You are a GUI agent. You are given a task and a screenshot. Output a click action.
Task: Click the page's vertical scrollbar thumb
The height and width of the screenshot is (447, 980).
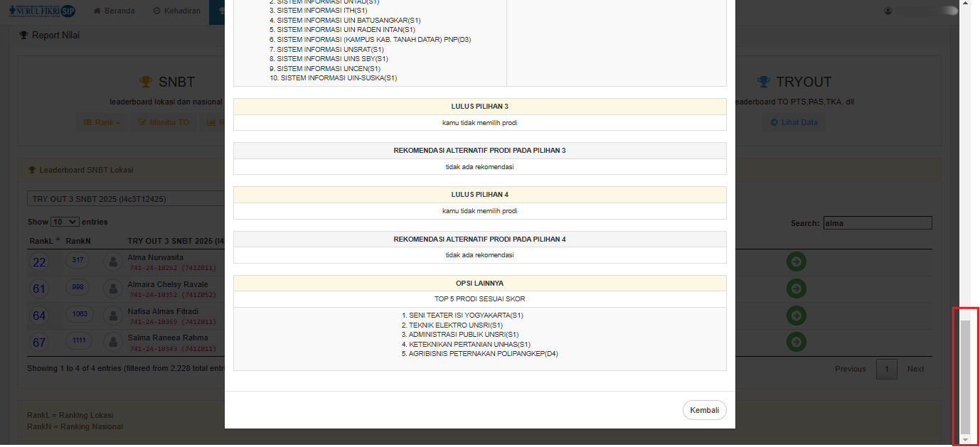tap(965, 377)
